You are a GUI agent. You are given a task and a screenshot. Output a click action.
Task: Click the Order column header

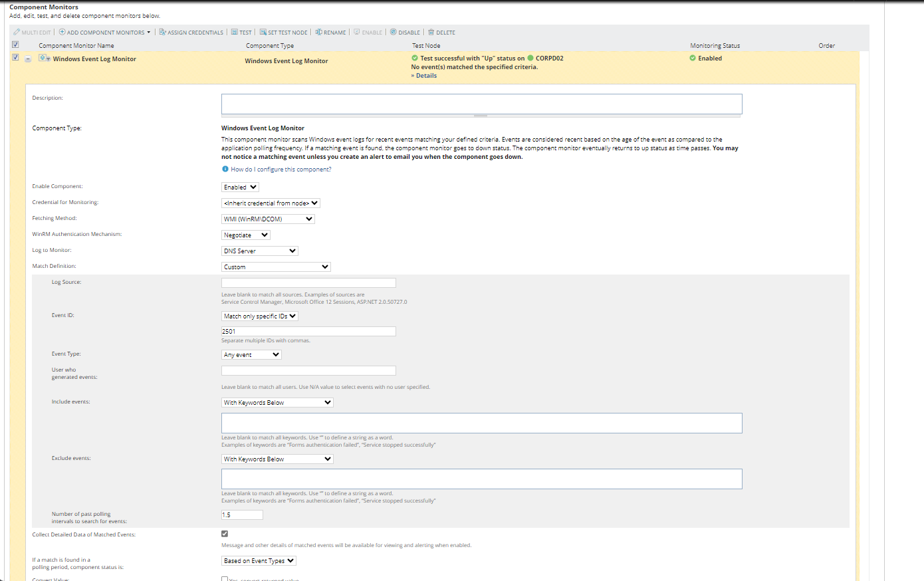click(x=827, y=46)
